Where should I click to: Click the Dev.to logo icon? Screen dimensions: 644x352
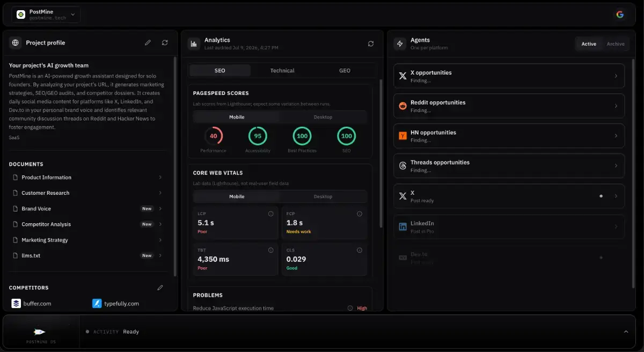coord(402,258)
